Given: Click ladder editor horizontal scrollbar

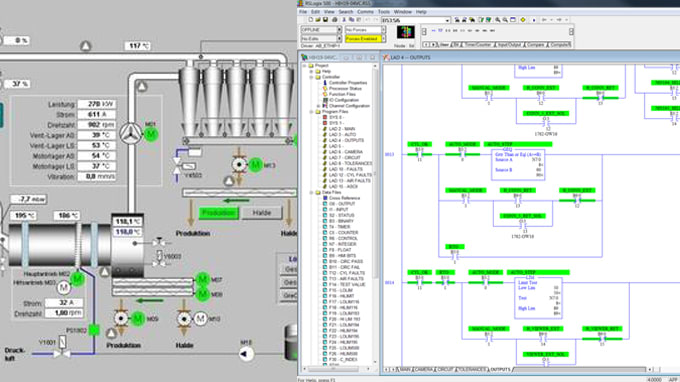Looking at the screenshot, I should pos(579,369).
